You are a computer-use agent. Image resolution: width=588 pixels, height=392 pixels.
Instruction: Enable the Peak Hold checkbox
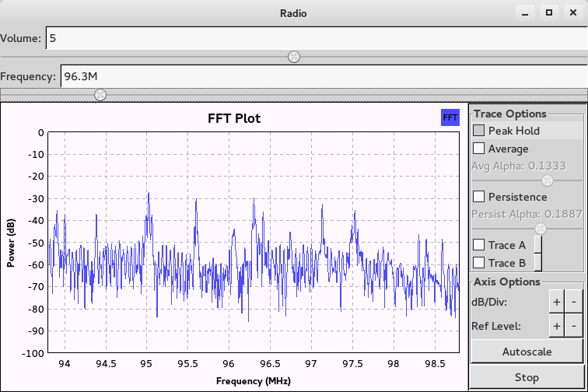[478, 131]
